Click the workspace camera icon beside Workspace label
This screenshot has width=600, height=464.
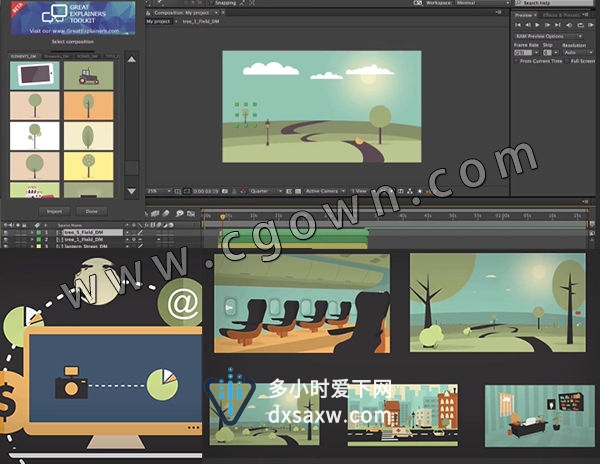[x=418, y=3]
